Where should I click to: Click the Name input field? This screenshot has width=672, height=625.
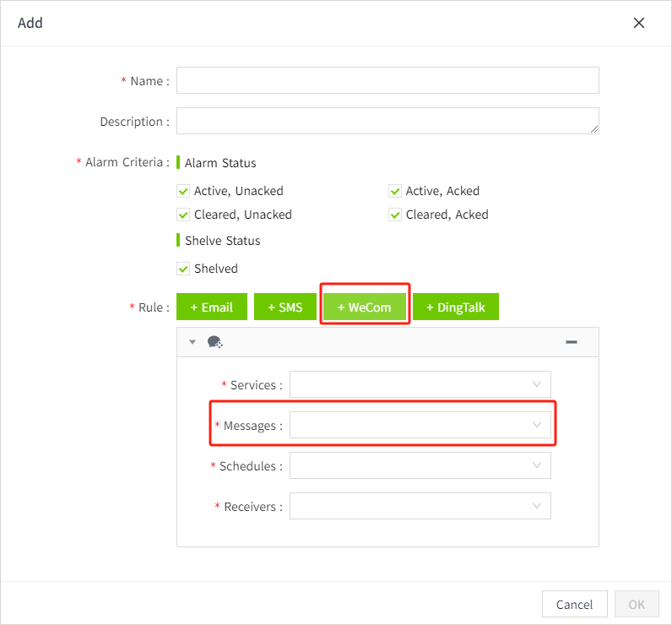coord(387,80)
